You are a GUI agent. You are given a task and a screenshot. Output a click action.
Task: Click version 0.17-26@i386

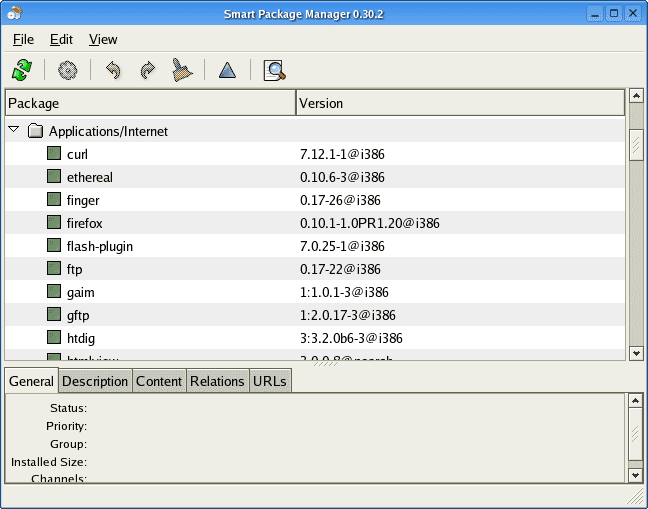340,200
